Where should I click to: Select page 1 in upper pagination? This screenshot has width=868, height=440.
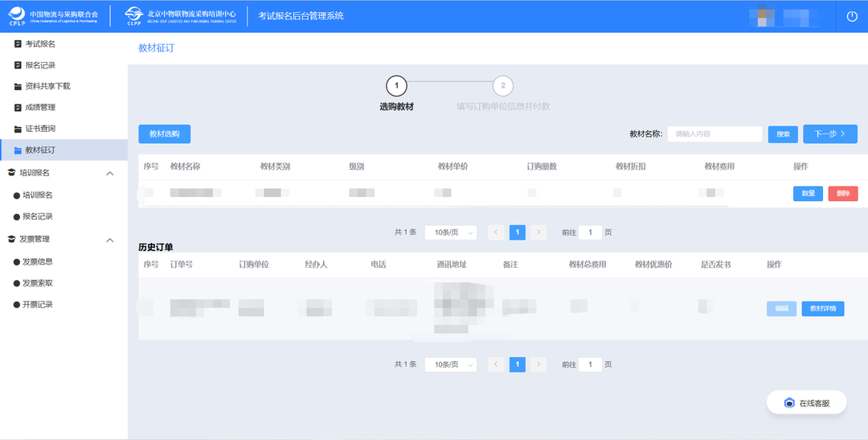[x=517, y=232]
